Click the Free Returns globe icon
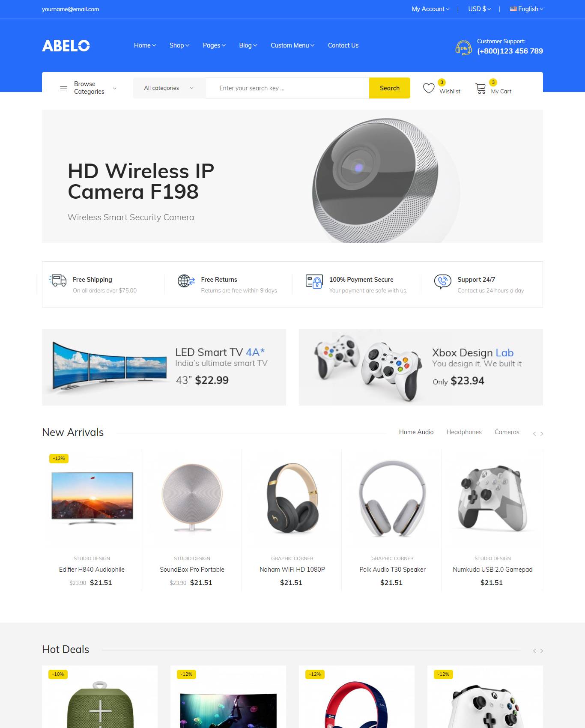Image resolution: width=585 pixels, height=728 pixels. [x=186, y=281]
